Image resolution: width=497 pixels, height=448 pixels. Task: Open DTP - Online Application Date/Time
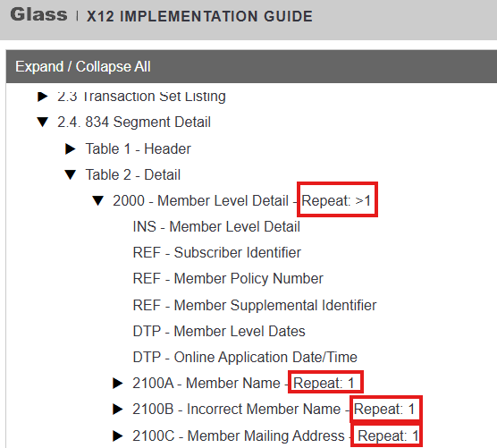tap(245, 358)
